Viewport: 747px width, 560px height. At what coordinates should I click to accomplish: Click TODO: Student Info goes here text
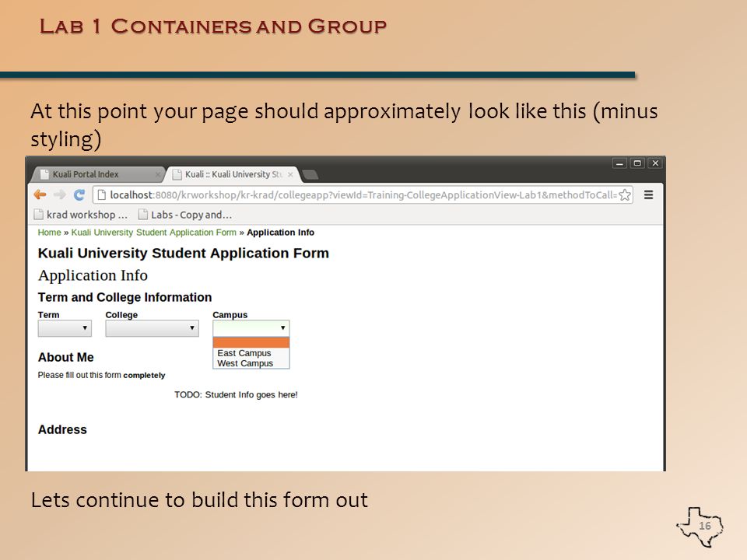pos(236,395)
